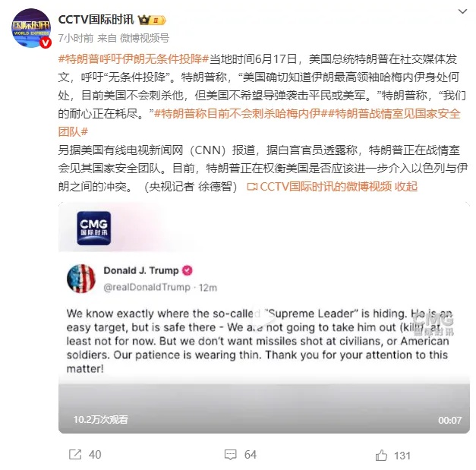Screen dimensions: 476x470
Task: Click the 00:07 video duration label
Action: (449, 420)
